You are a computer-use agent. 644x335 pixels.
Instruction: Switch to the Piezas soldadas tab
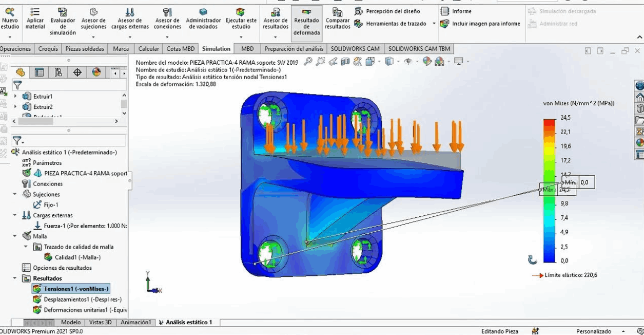coord(85,49)
